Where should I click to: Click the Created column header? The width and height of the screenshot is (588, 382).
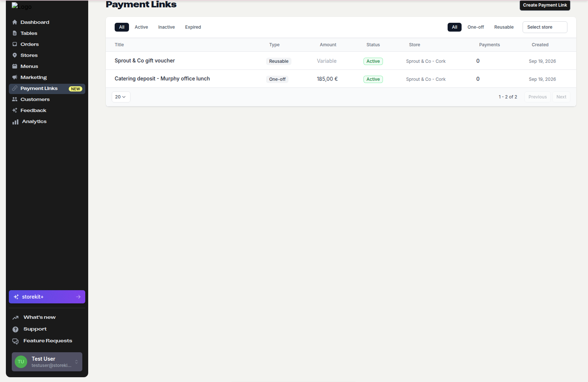(x=540, y=45)
